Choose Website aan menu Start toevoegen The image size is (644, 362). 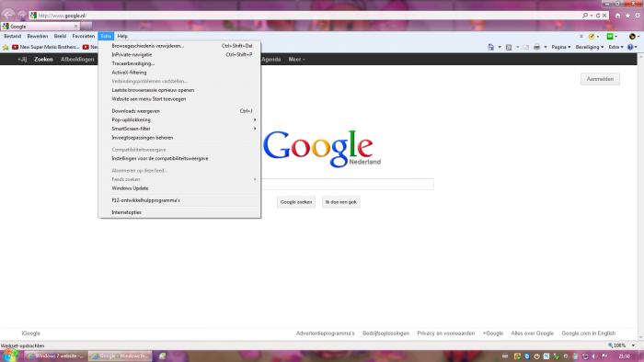point(179,99)
